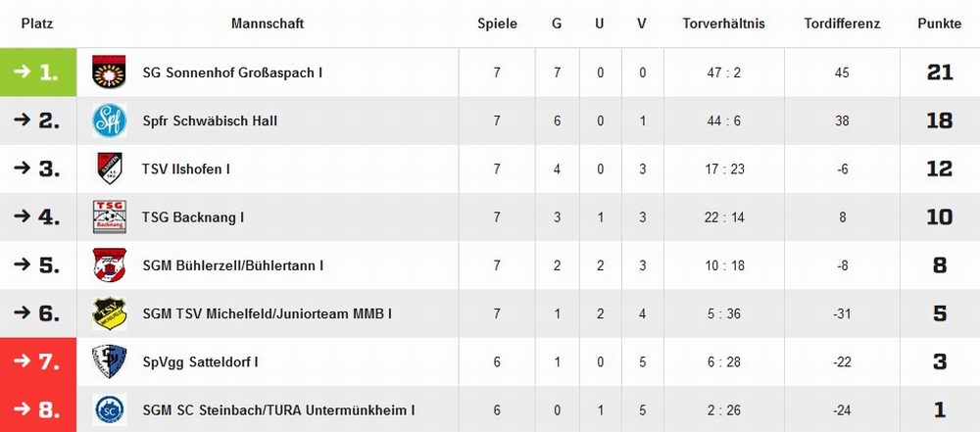The width and height of the screenshot is (980, 432).
Task: Open the SpVgg Satteldorf shield logo
Action: (110, 361)
